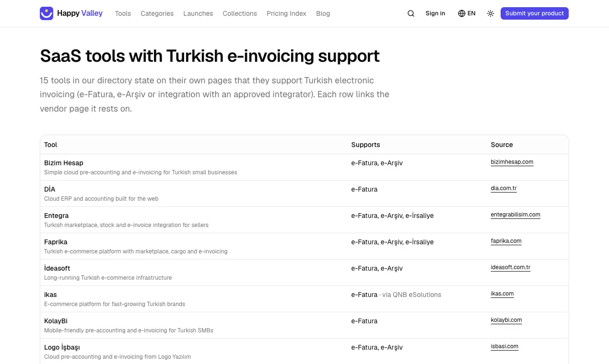This screenshot has height=364, width=609.
Task: Click the Source column header
Action: point(502,145)
